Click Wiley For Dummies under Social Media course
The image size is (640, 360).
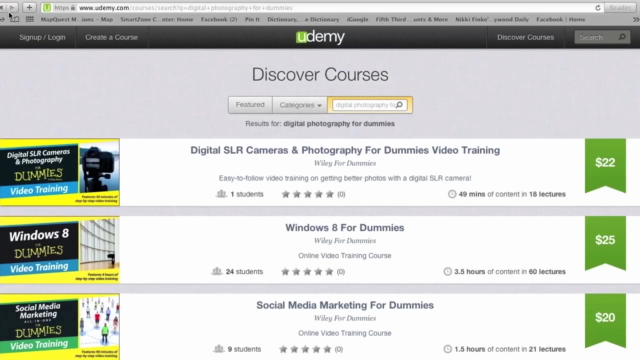click(345, 318)
